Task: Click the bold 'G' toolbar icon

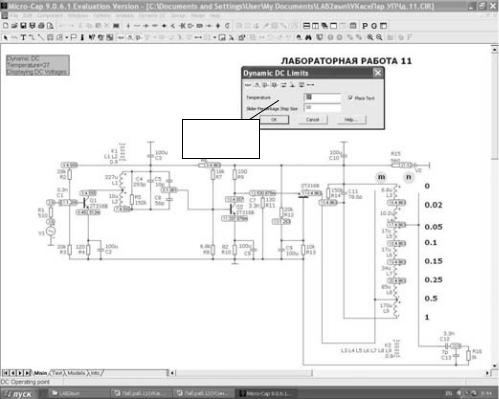Action: point(374,26)
